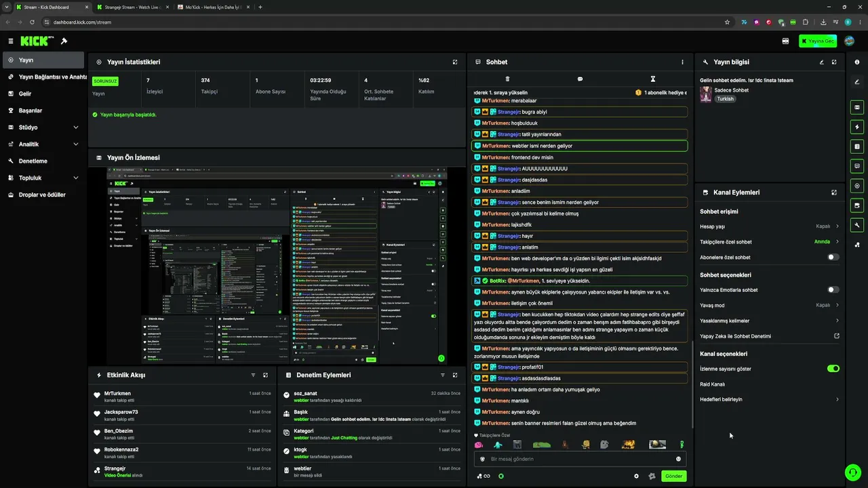Open a new browser tab

click(x=260, y=7)
